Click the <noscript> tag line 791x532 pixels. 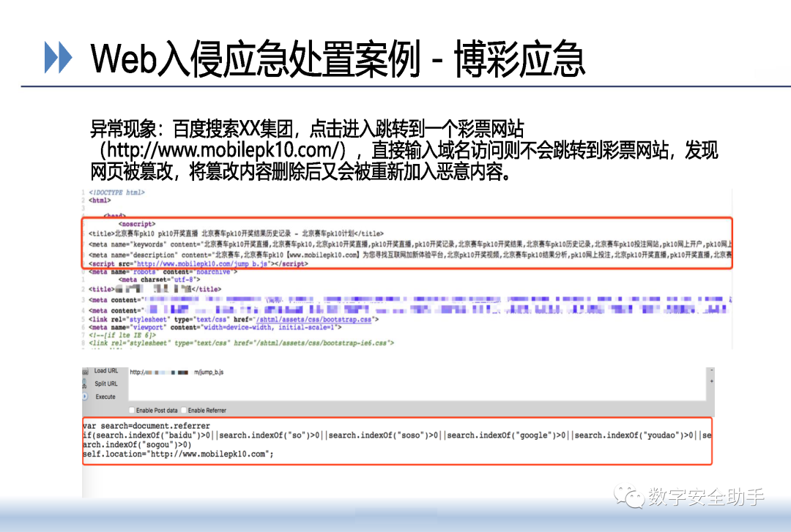(137, 224)
